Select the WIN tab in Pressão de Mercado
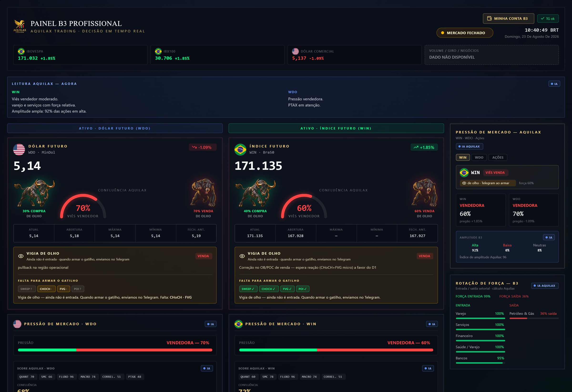The image size is (572, 392). coord(463,158)
